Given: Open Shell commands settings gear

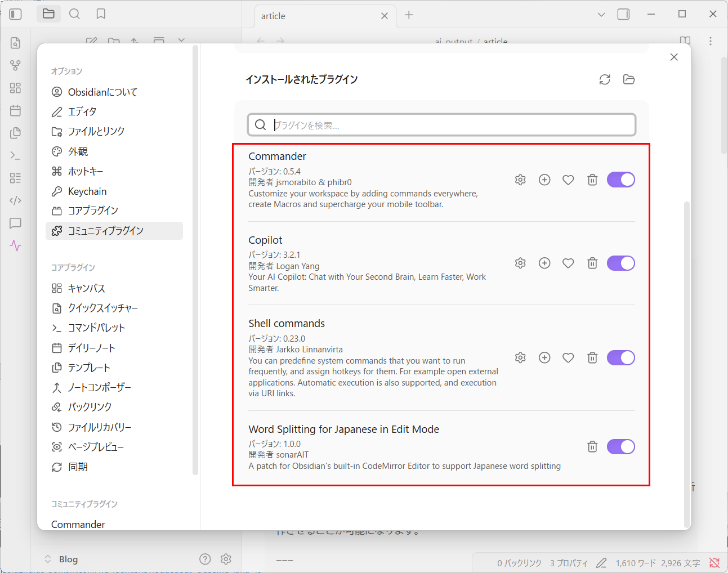Looking at the screenshot, I should (520, 357).
